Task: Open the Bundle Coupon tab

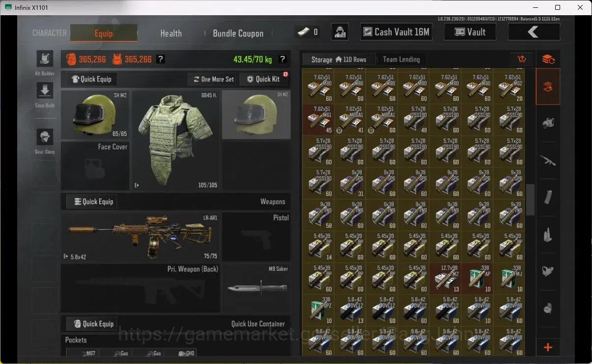Action: 238,33
